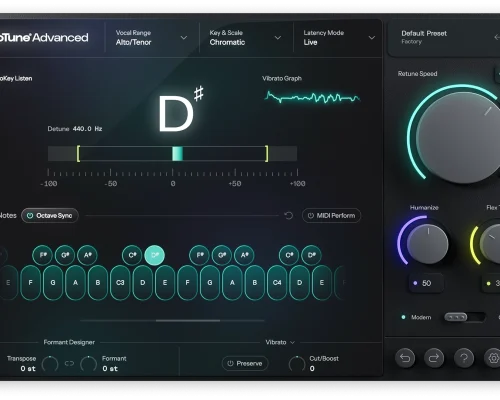
Task: Reset notes with the circular arrow icon
Action: point(289,216)
